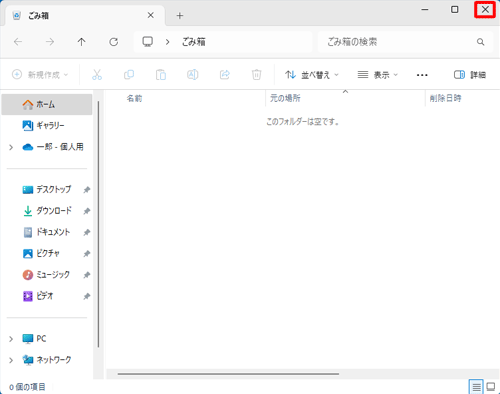Switch to large thumbnails view layout
Screen dimensions: 500x394
tap(491, 387)
